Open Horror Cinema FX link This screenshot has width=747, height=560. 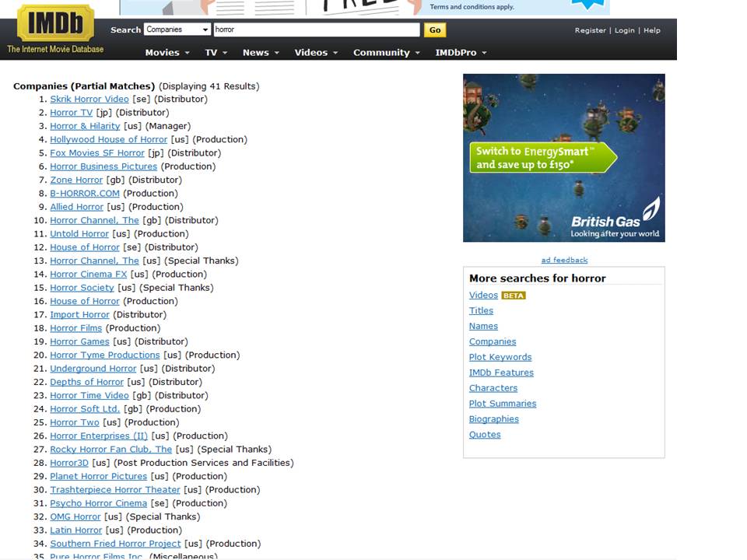tap(89, 275)
